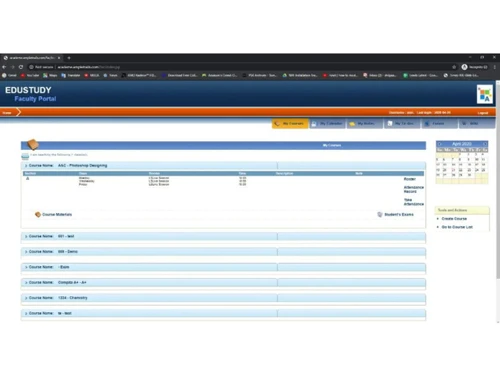
Task: Click the book icon on My Courses header
Action: click(33, 144)
